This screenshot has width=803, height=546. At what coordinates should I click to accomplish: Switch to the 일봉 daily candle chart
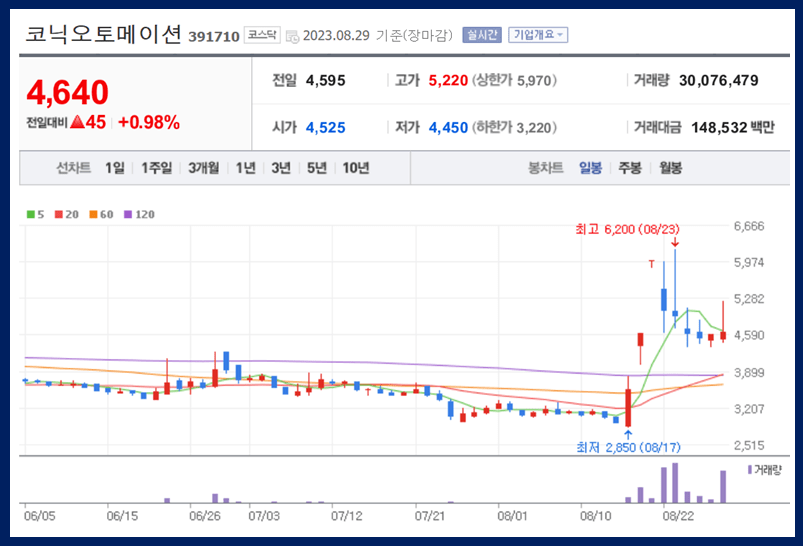590,168
